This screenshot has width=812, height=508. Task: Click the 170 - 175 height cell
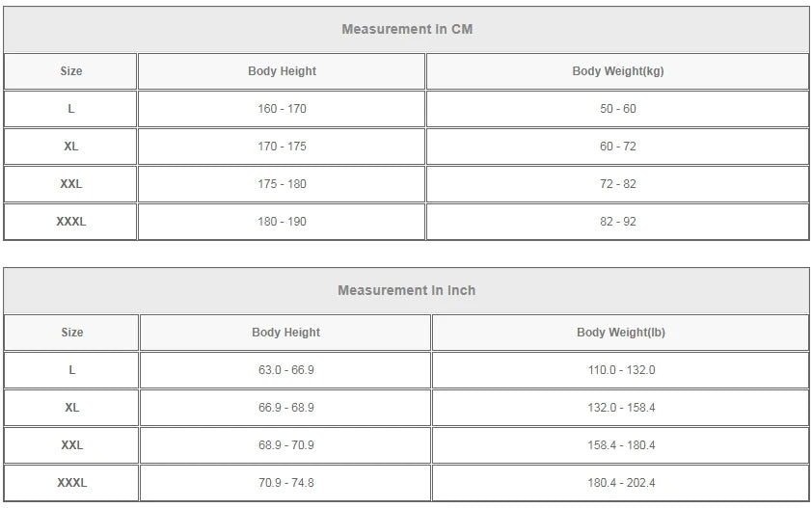pyautogui.click(x=282, y=146)
